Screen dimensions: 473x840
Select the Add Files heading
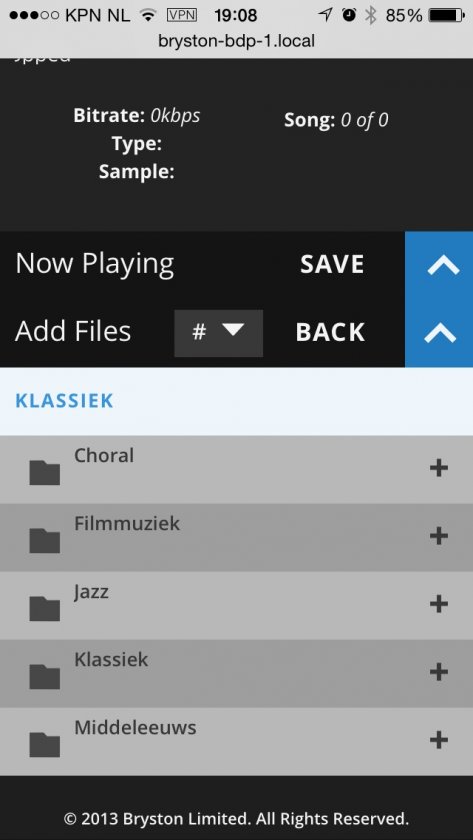click(73, 332)
